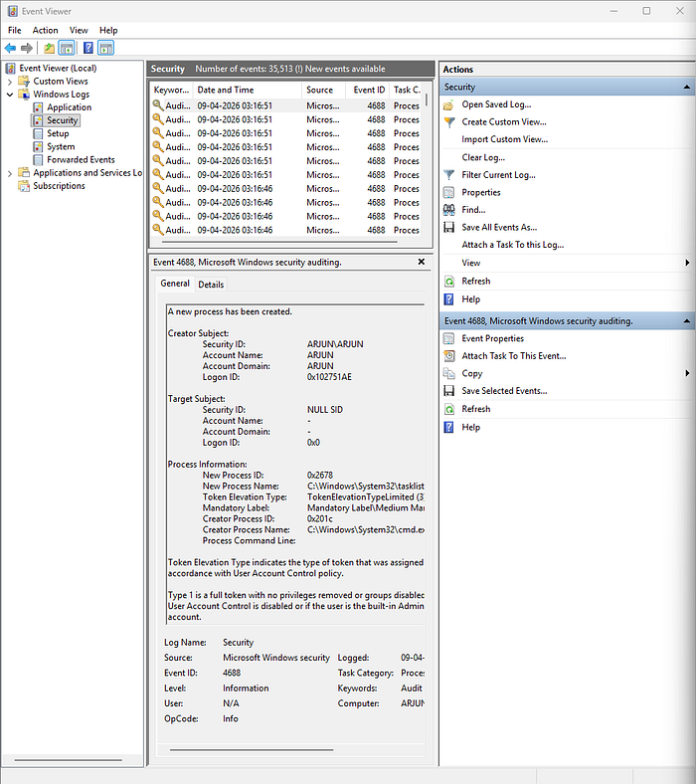Open the Setup log

[x=58, y=133]
